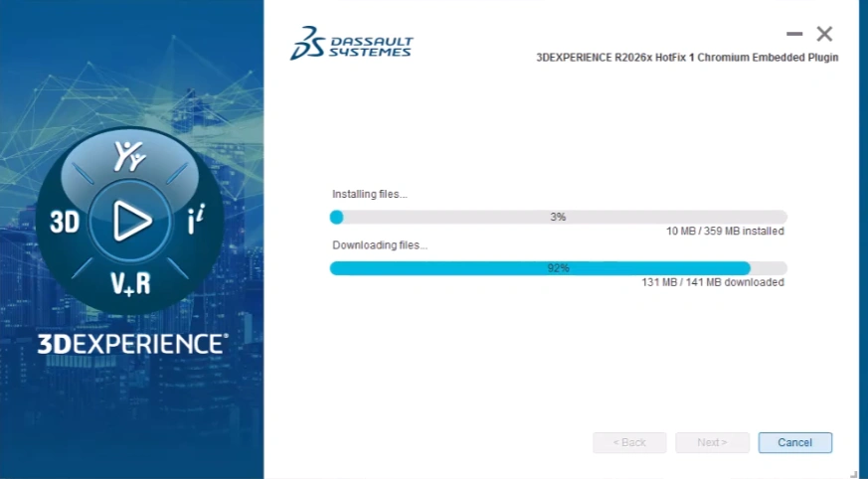Click the Installing files progress bar
This screenshot has width=868, height=479.
point(558,217)
